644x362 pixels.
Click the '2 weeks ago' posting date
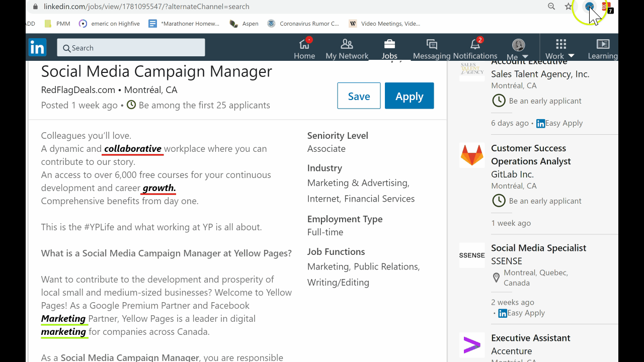coord(512,302)
